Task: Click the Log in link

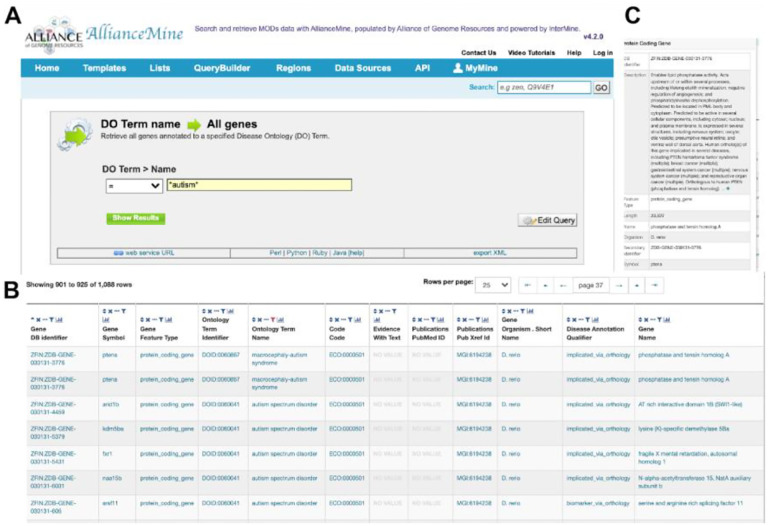Action: [x=603, y=52]
